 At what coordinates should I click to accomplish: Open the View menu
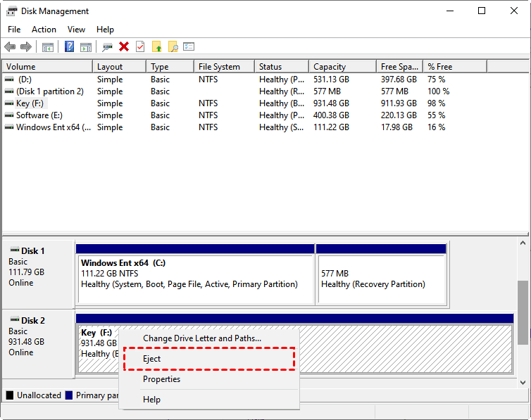pos(76,30)
